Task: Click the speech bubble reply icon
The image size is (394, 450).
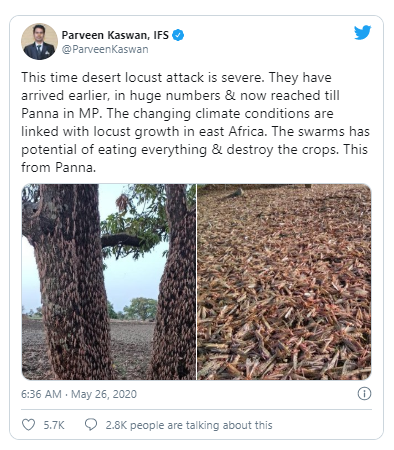Action: pyautogui.click(x=91, y=425)
